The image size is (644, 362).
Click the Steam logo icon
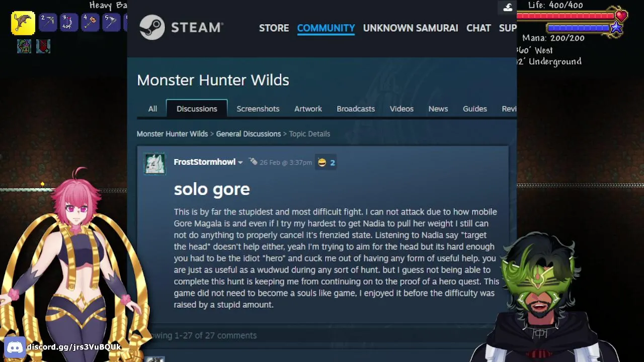click(x=152, y=27)
